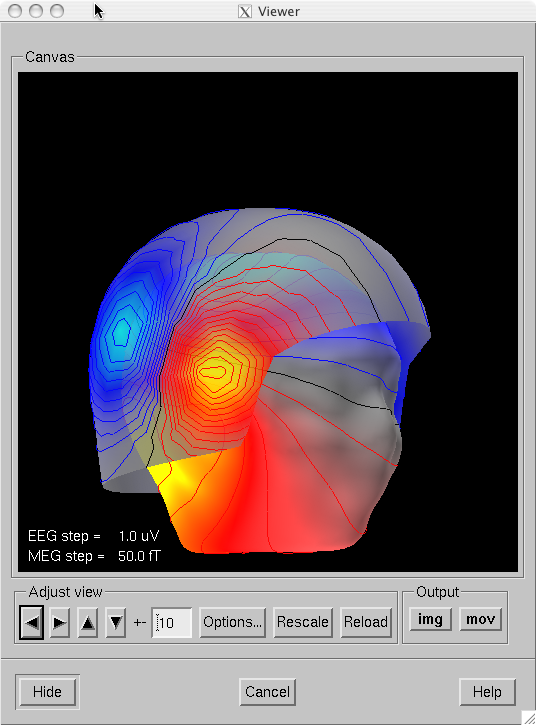Viewport: 536px width, 725px height.
Task: Click the window resize grip corner
Action: [529, 718]
